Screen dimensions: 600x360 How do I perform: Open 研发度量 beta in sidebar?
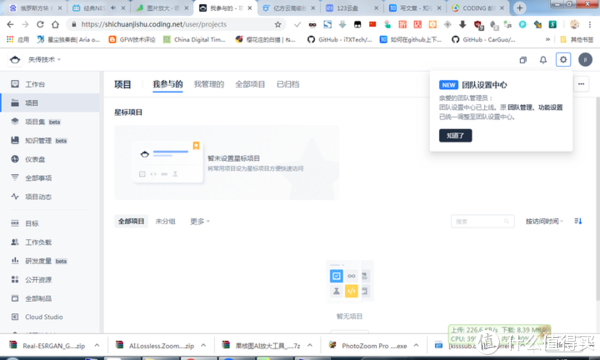(50, 261)
